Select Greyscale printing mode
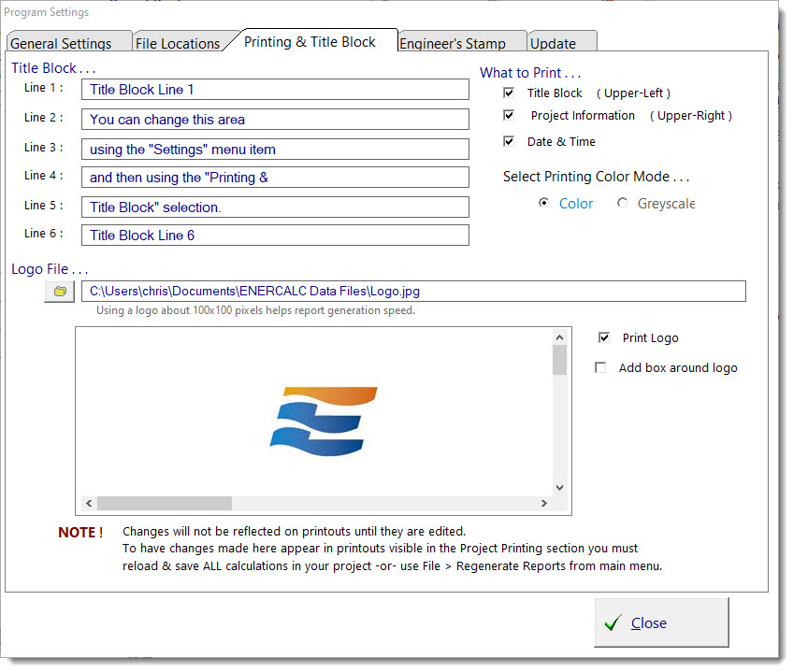The height and width of the screenshot is (672, 793). pyautogui.click(x=623, y=204)
